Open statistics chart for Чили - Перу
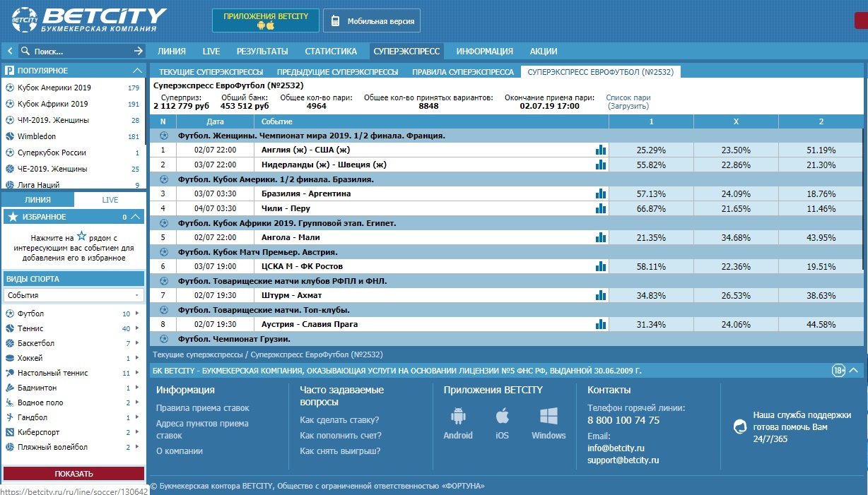Image resolution: width=868 pixels, height=495 pixels. click(x=601, y=208)
